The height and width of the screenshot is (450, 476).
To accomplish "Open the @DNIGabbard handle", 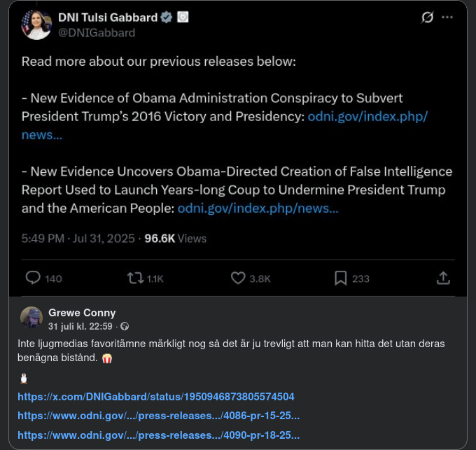I will click(97, 33).
